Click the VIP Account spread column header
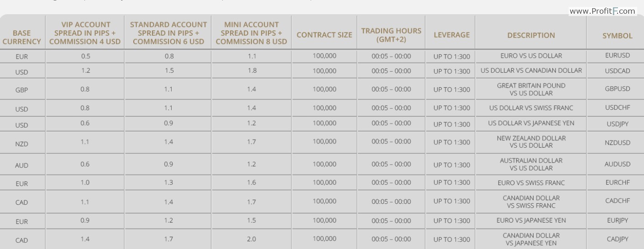The height and width of the screenshot is (249, 644). [x=85, y=33]
